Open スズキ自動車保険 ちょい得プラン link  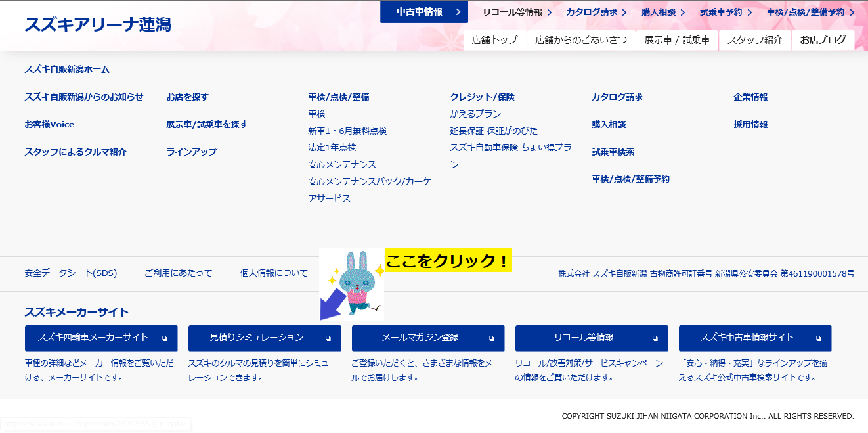tap(511, 156)
